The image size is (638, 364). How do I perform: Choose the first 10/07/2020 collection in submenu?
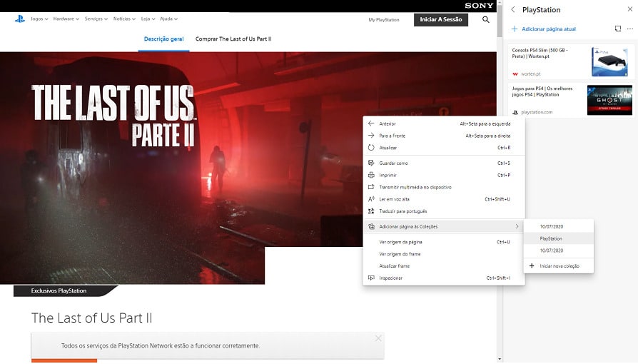(x=558, y=226)
